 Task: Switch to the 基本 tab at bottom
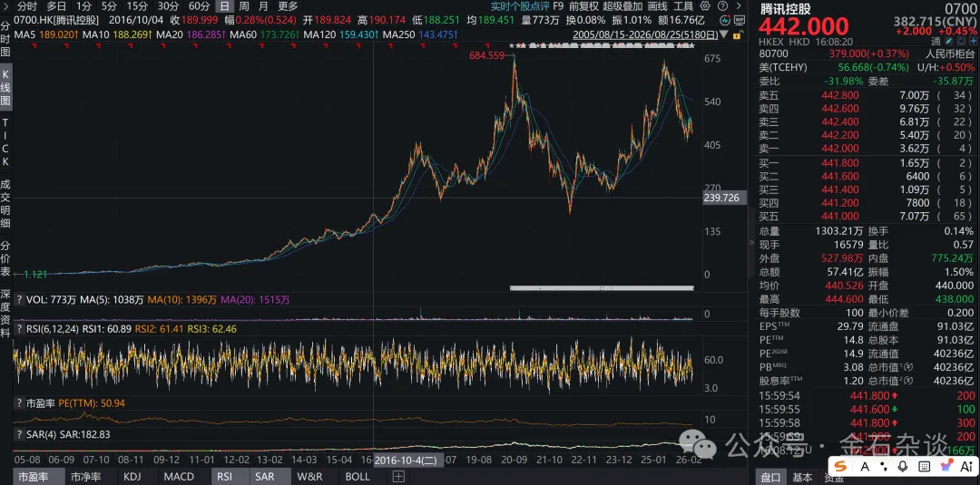pyautogui.click(x=802, y=478)
